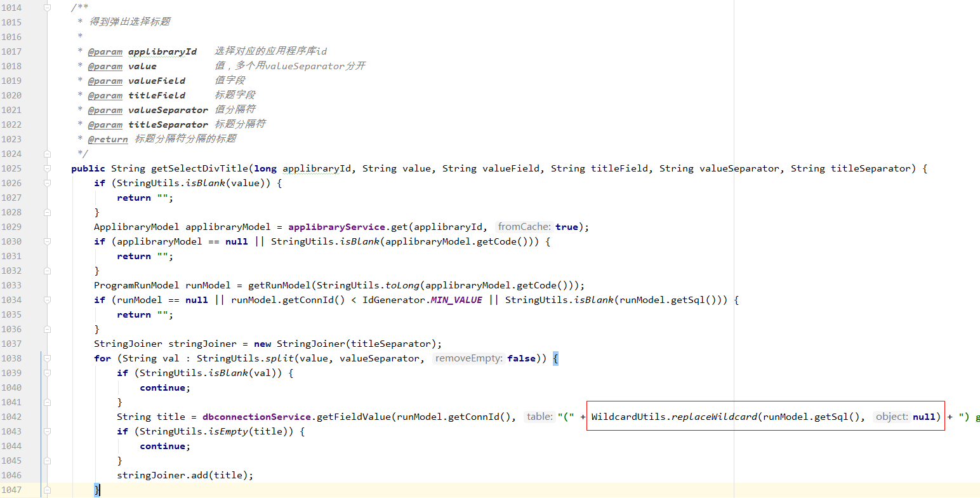Viewport: 980px width, 498px height.
Task: Click the toLong method call
Action: [x=402, y=285]
